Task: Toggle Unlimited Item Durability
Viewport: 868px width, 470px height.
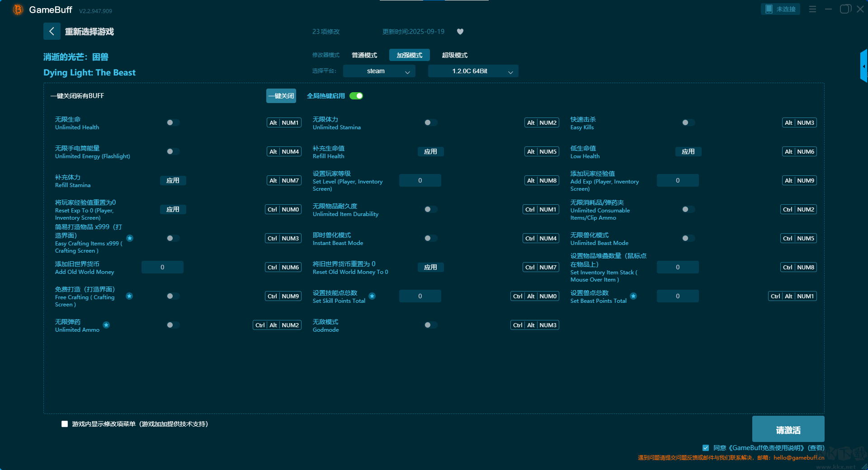Action: coord(430,209)
